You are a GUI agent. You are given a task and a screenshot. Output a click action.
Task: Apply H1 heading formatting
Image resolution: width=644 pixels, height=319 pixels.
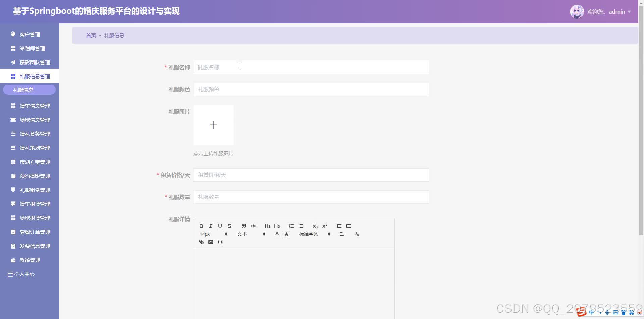pyautogui.click(x=267, y=226)
